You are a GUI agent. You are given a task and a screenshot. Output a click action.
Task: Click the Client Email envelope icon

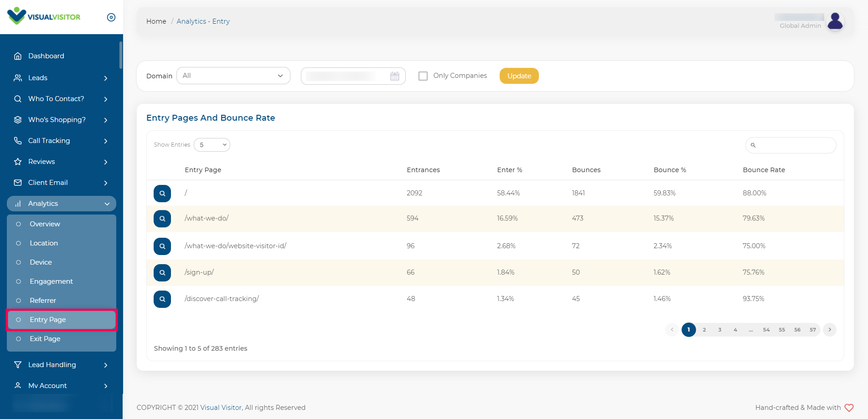coord(18,183)
